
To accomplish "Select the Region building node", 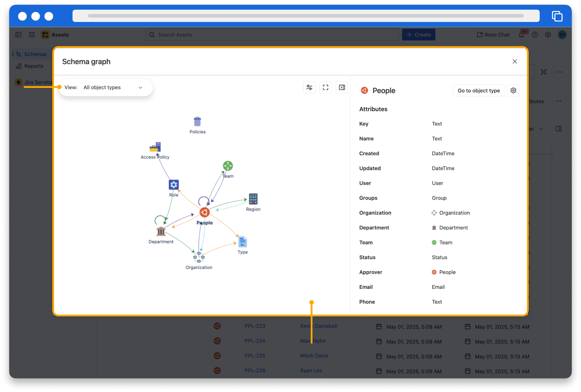I will tap(253, 199).
